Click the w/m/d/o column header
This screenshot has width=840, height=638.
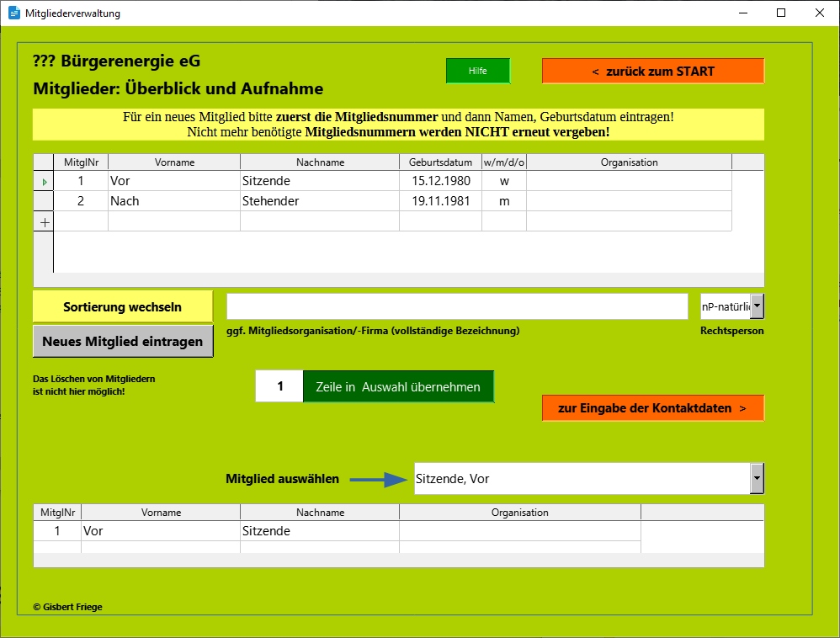(504, 162)
